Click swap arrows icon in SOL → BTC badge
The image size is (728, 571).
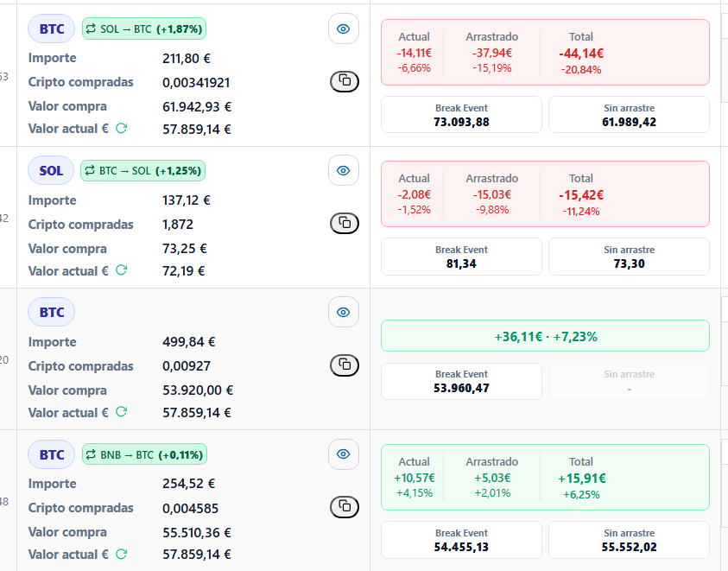pyautogui.click(x=91, y=29)
